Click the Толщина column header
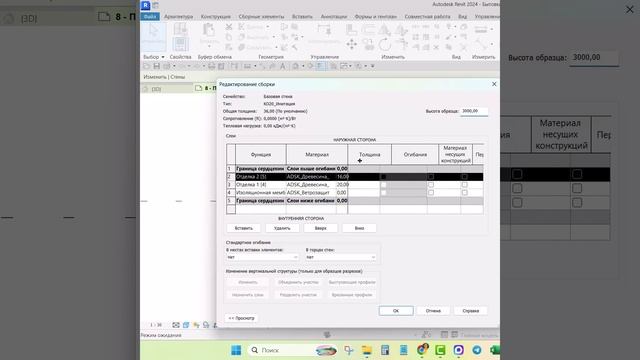The width and height of the screenshot is (640, 360). 369,155
